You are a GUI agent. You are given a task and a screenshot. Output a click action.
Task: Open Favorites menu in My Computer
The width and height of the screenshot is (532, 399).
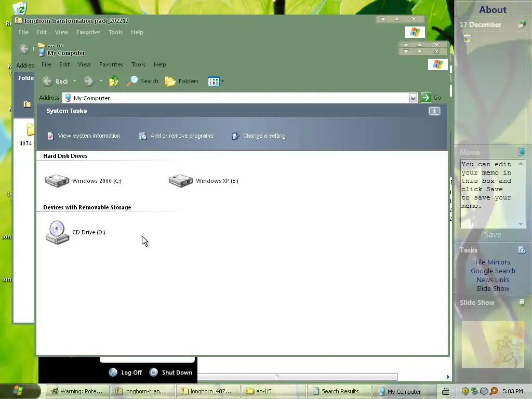point(111,64)
